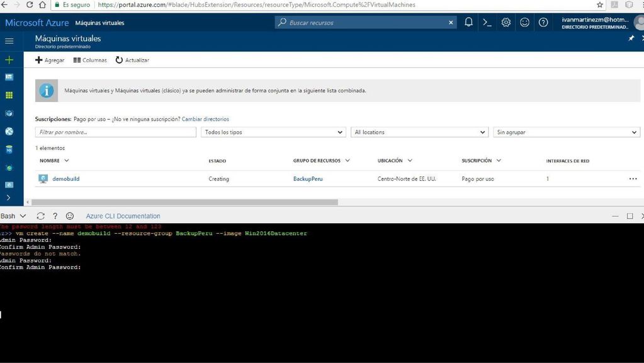Screen dimensions: 644x363
Task: Bookmark the page with the star icon
Action: coord(600,5)
